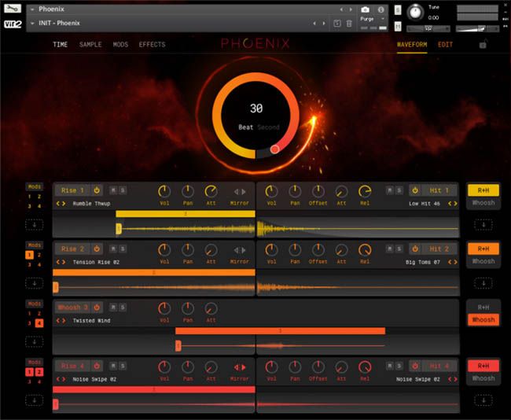Click the download arrow box beside Rise 4

click(x=35, y=400)
